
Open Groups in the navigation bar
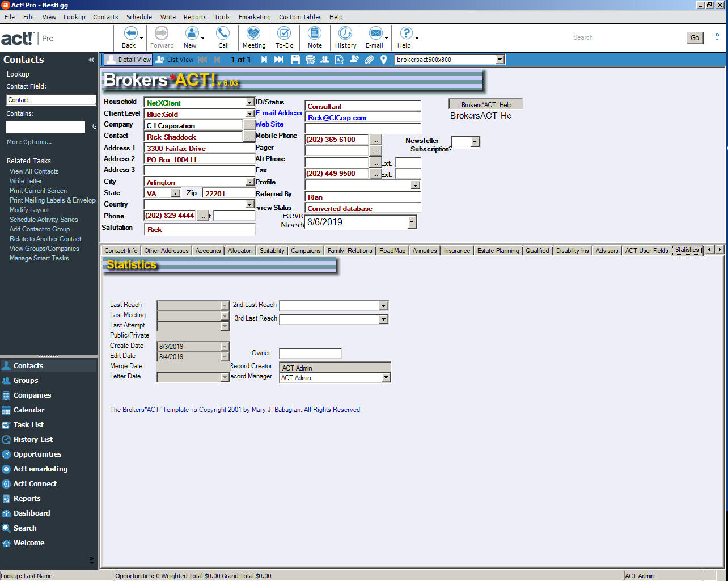[26, 381]
